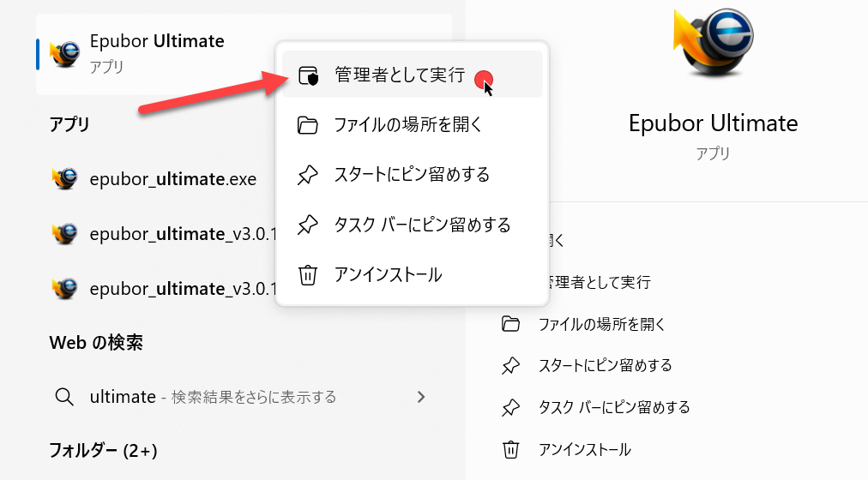Open ultimate web search result
Screen dimensions: 868x480
244,397
